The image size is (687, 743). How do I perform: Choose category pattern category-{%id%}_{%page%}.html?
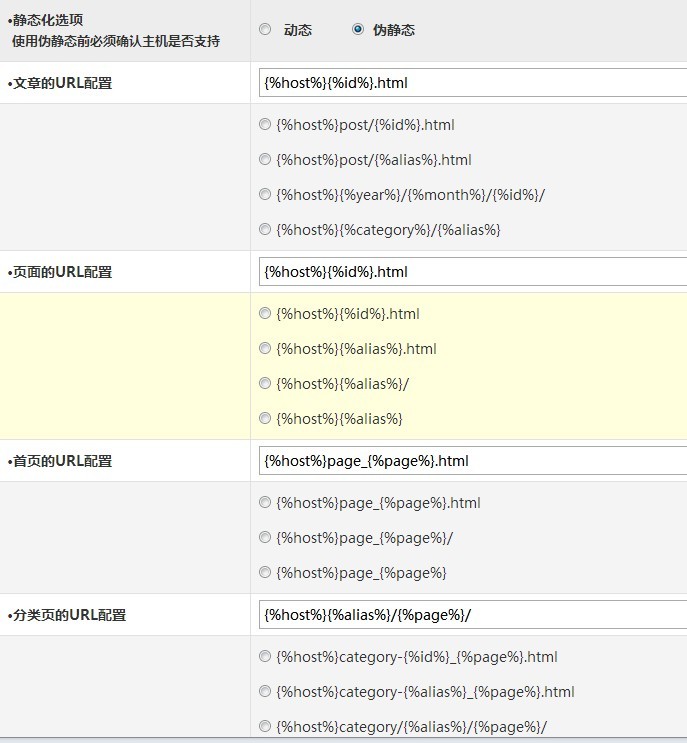pos(265,657)
